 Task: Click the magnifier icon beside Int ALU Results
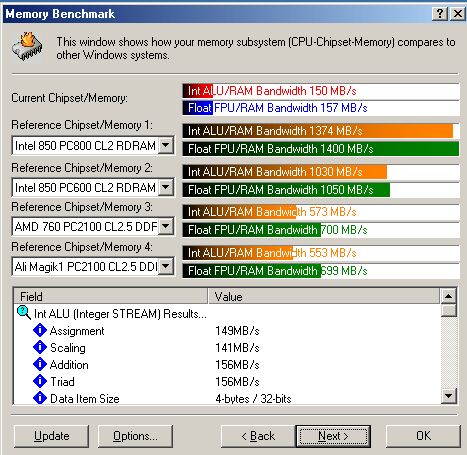coord(24,313)
